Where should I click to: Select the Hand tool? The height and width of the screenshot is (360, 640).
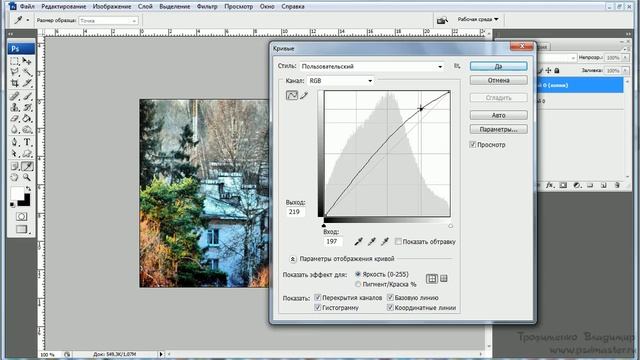[x=15, y=178]
